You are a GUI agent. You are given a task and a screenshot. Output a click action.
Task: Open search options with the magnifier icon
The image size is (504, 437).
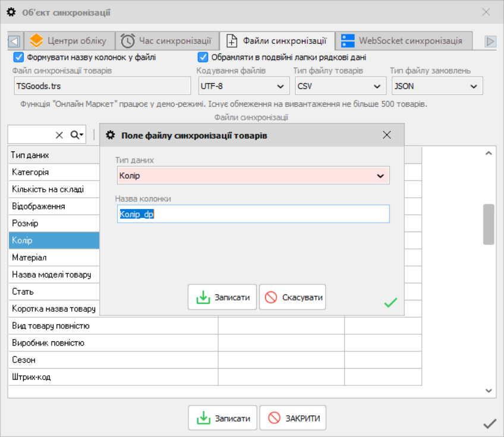[77, 135]
